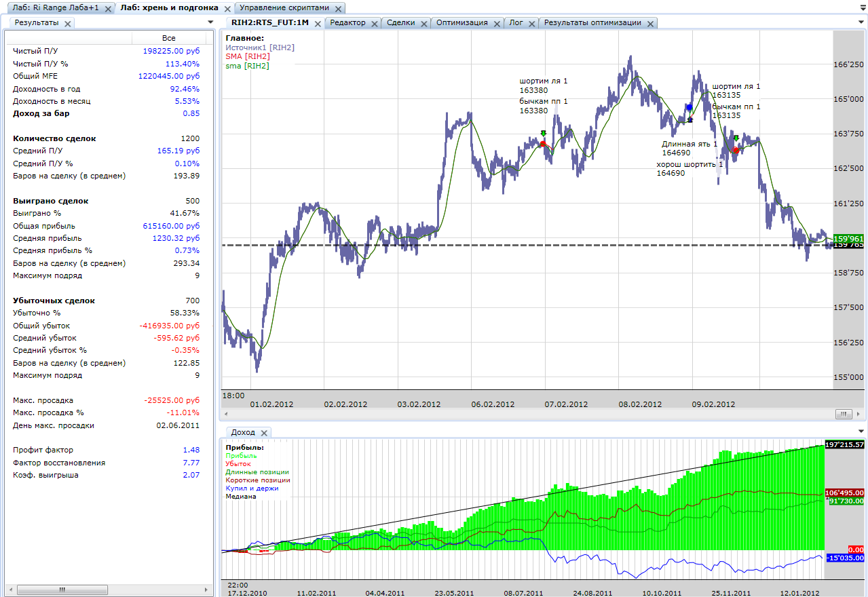Select the SMA [RIH2] red legend entry

tap(247, 56)
